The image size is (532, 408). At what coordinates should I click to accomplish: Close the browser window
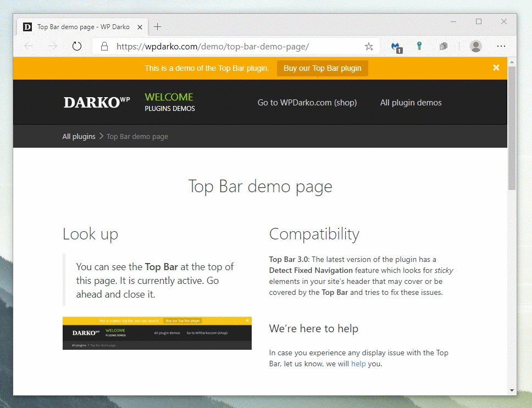pyautogui.click(x=504, y=21)
